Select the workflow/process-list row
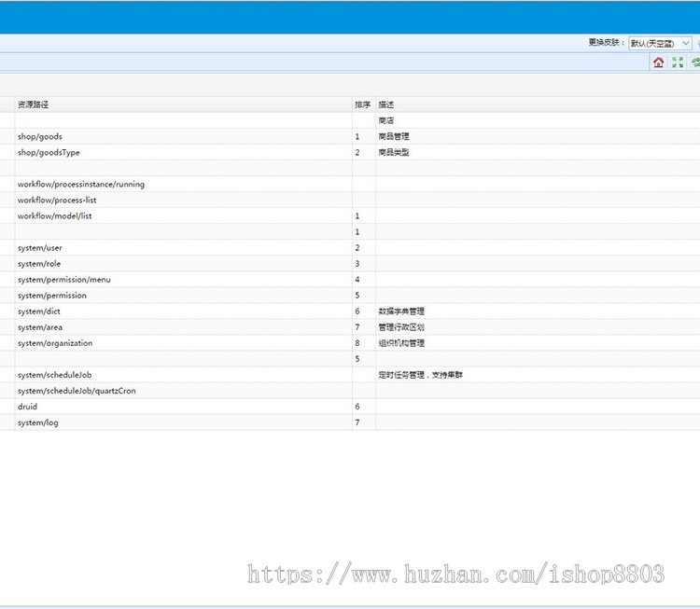 (x=350, y=201)
